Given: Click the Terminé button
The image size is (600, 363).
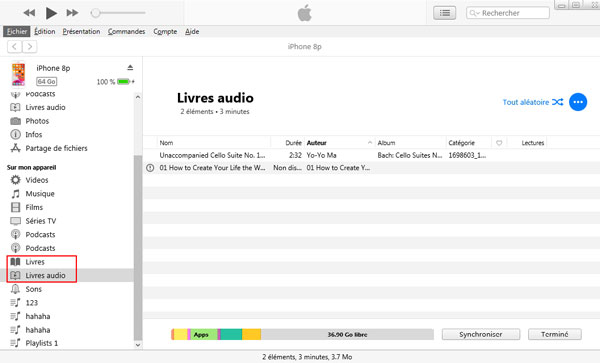Looking at the screenshot, I should (x=554, y=334).
